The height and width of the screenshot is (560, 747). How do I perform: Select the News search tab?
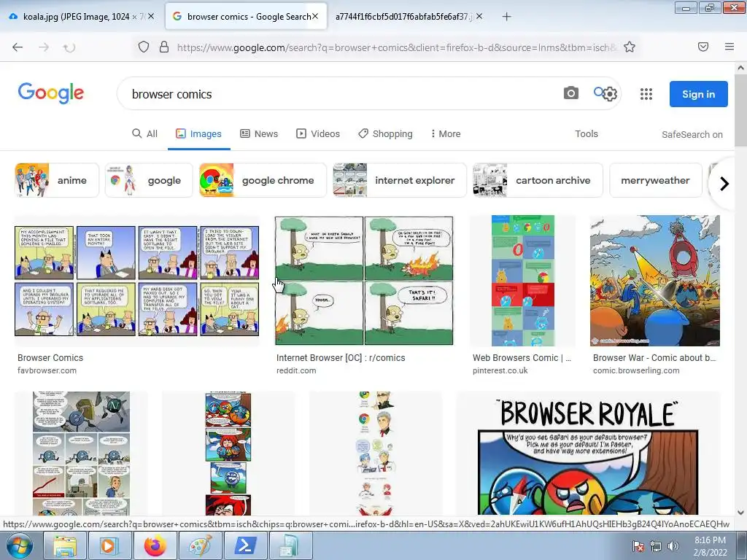(259, 134)
